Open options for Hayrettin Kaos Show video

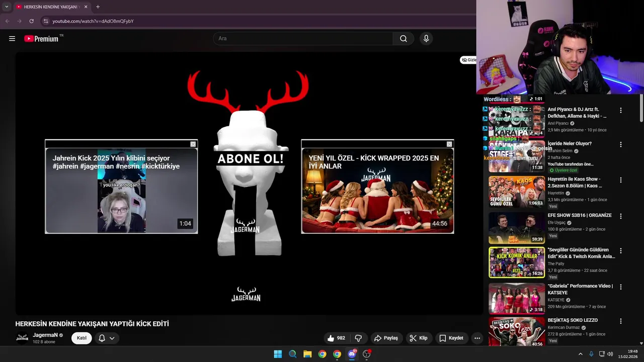620,180
